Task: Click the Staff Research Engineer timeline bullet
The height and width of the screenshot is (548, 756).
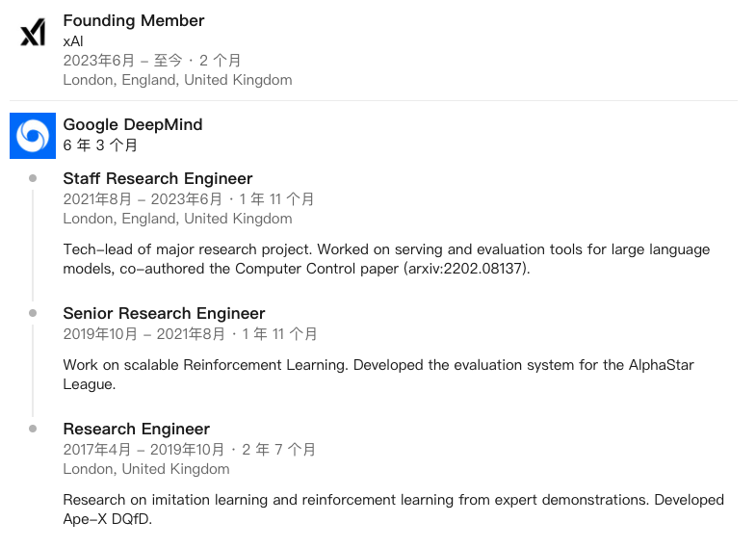Action: 33,178
